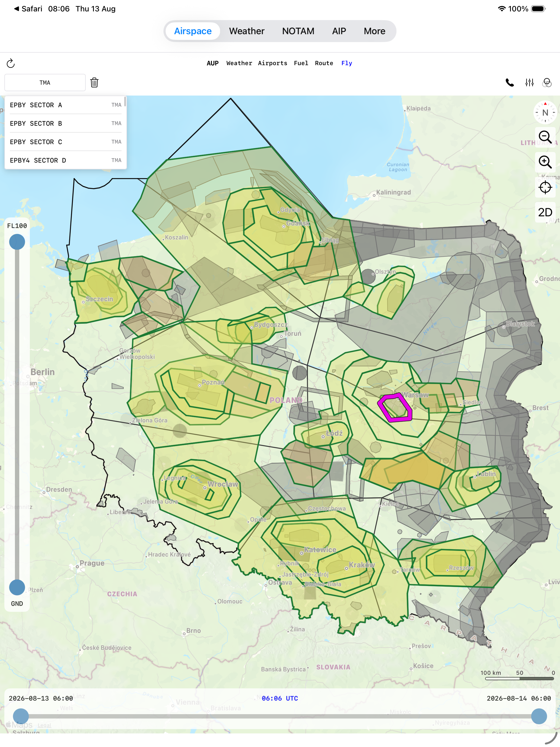The image size is (560, 747).
Task: Tap the refresh icon
Action: [x=11, y=63]
